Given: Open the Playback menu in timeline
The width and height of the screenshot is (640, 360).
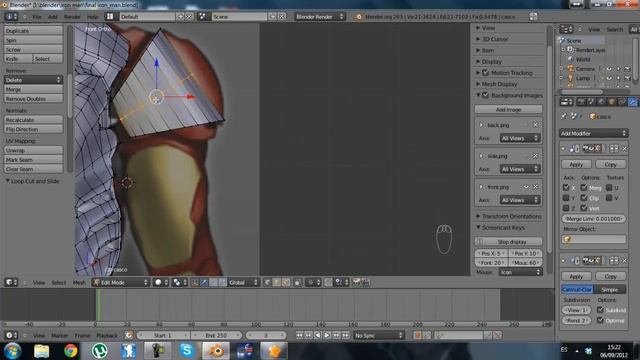Looking at the screenshot, I should click(x=107, y=336).
